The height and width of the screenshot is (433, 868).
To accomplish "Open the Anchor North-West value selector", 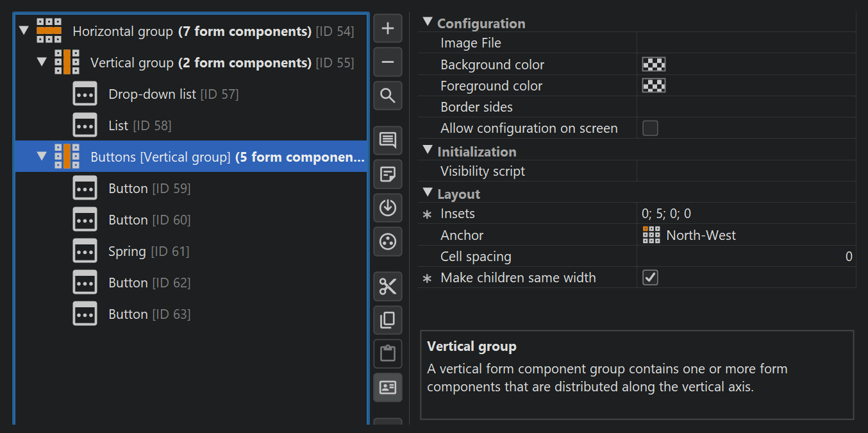I will pyautogui.click(x=701, y=235).
